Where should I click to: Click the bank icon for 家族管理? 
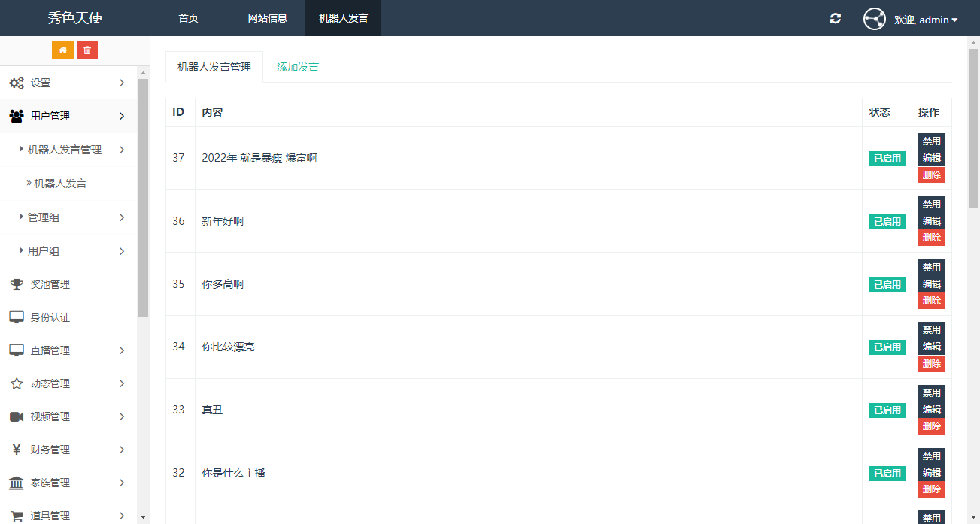point(16,483)
